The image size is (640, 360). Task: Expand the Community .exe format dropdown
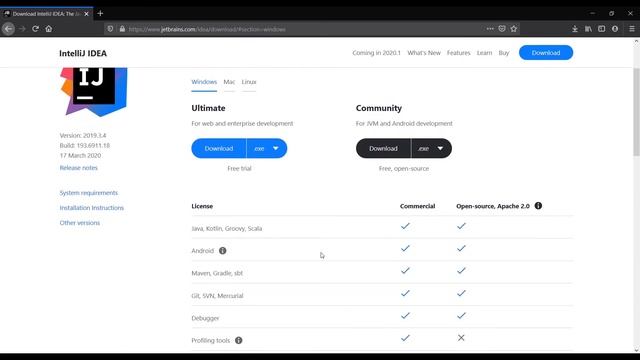[431, 148]
